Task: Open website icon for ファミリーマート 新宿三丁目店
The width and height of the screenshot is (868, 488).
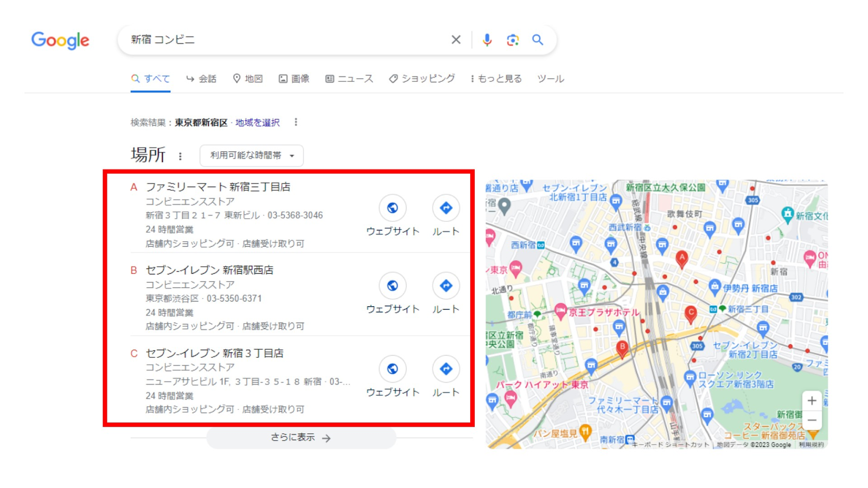Action: pyautogui.click(x=392, y=208)
